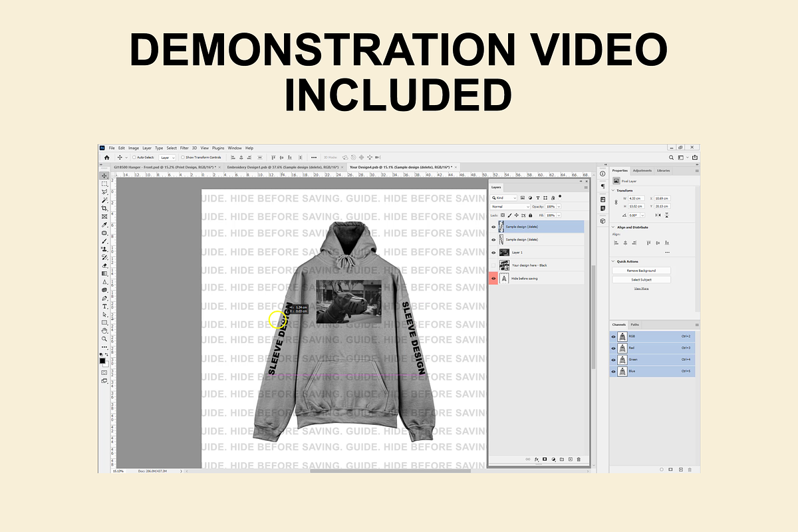The width and height of the screenshot is (798, 532).
Task: Open the Auto-Select Layer dropdown
Action: pyautogui.click(x=168, y=158)
